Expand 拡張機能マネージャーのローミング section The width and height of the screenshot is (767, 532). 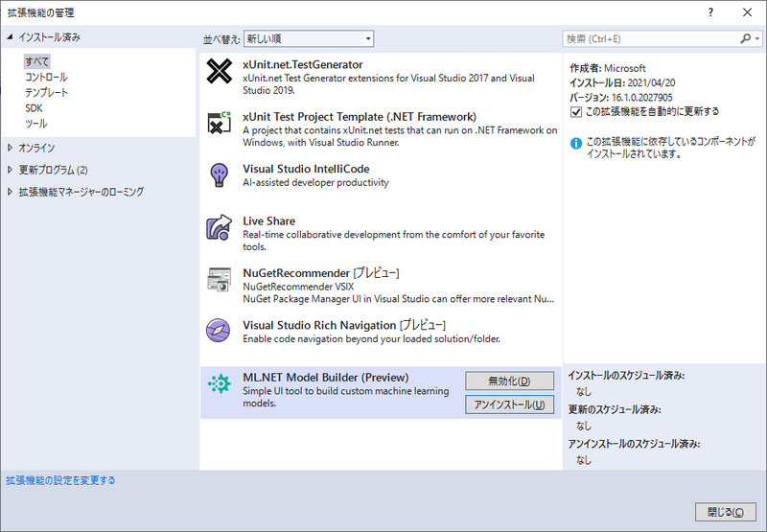(x=10, y=191)
